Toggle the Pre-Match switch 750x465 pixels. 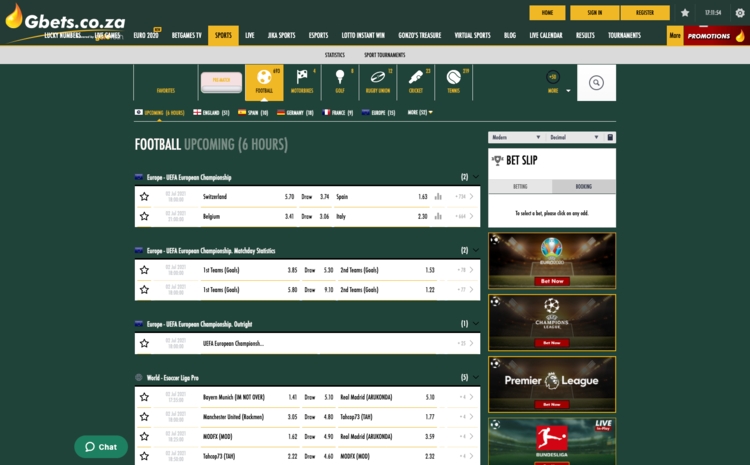221,82
